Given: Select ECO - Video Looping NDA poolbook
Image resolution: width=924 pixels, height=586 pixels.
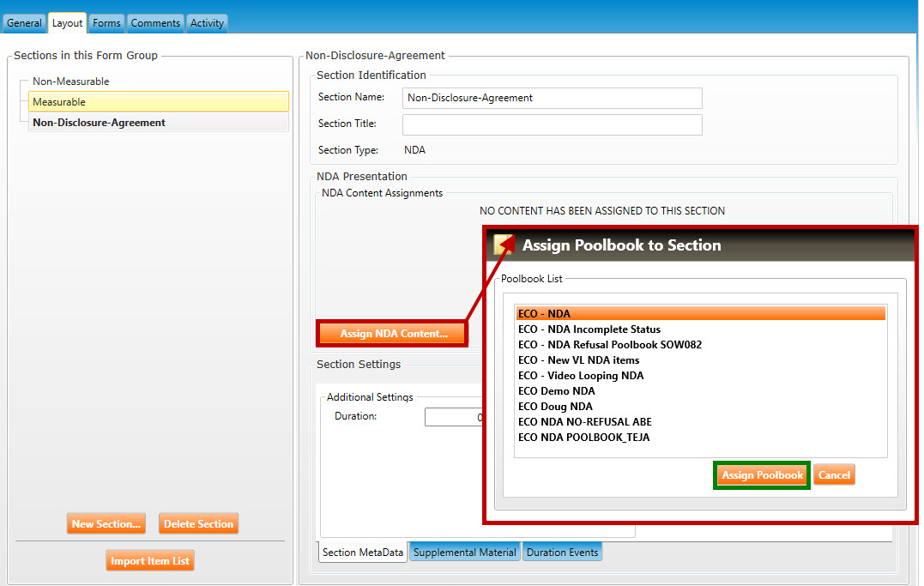Looking at the screenshot, I should pyautogui.click(x=581, y=376).
